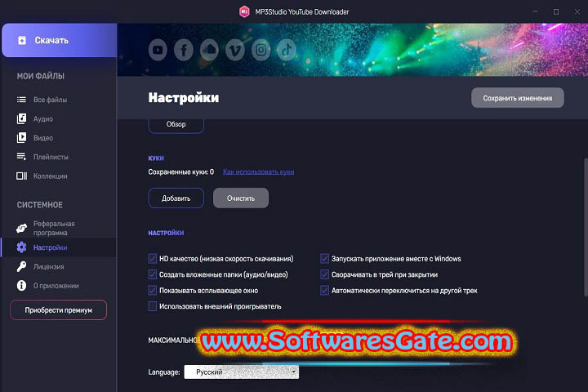This screenshot has width=588, height=392.
Task: Click the playlist icon beside Плейлисты
Action: pos(21,157)
